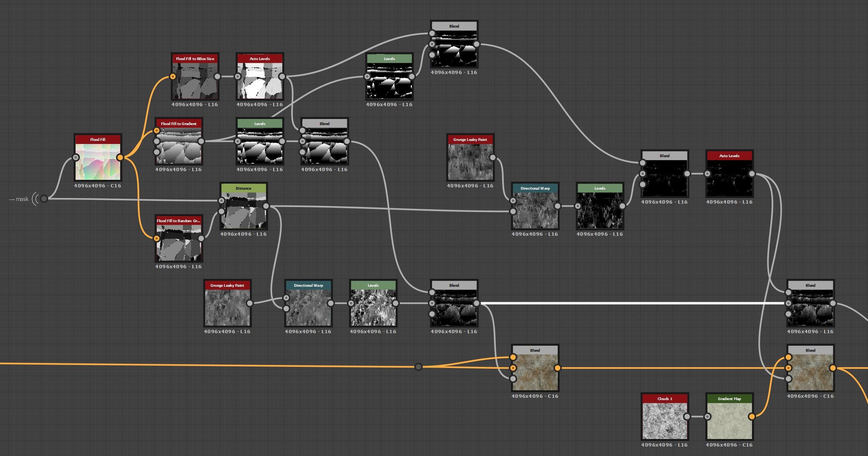Select the Clouds 1 node
Viewport: 868px width, 456px height.
pyautogui.click(x=664, y=420)
